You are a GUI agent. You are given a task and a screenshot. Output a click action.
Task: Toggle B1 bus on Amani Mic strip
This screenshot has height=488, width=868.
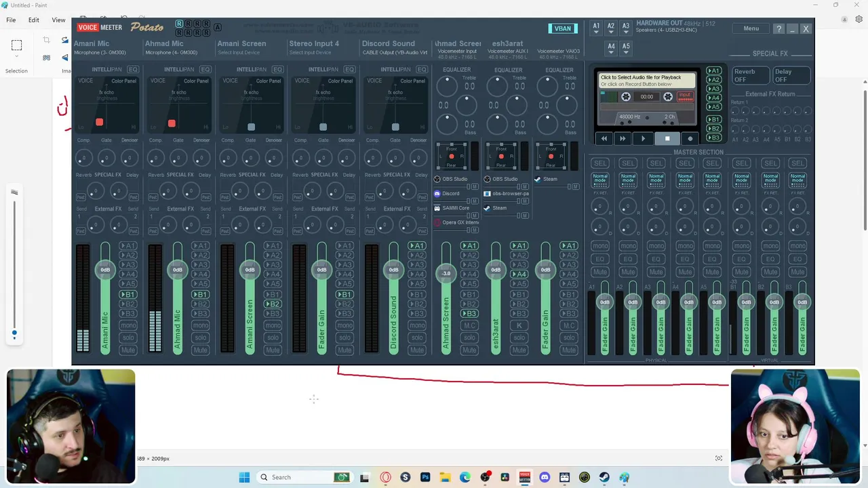coord(127,295)
